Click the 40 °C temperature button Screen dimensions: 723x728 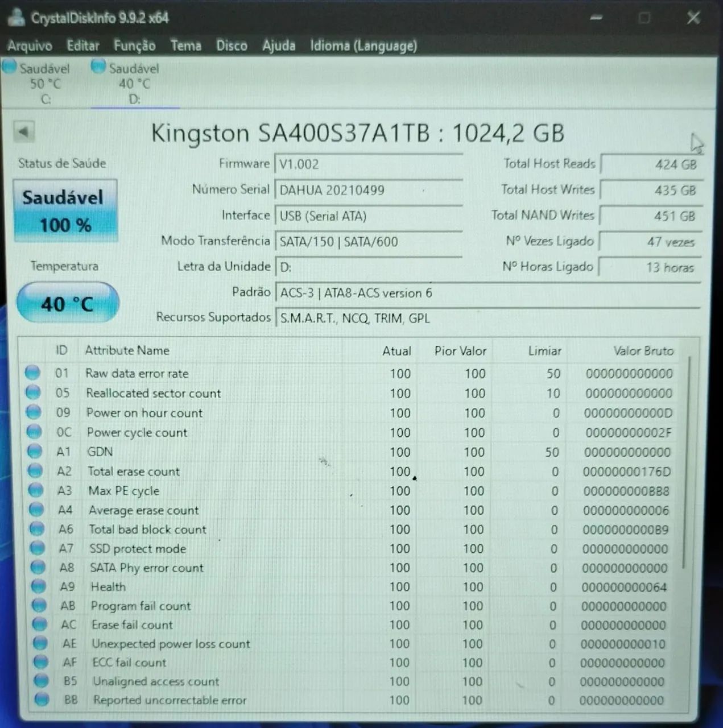68,303
